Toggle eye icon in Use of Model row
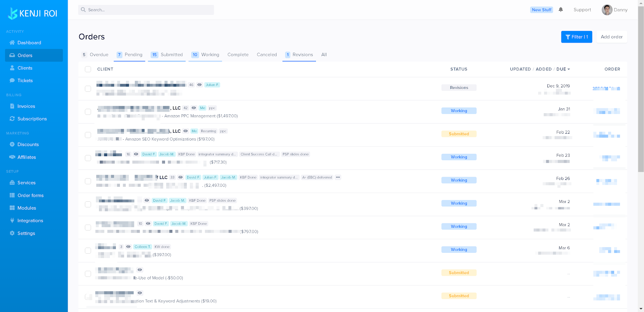Screen dimensions: 644x312 click(140, 270)
